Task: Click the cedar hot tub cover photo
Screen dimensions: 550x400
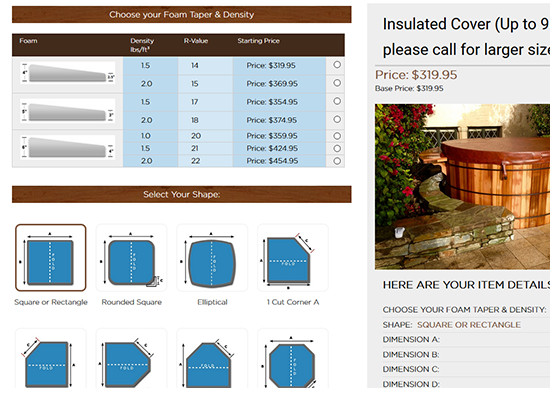Action: click(x=462, y=187)
